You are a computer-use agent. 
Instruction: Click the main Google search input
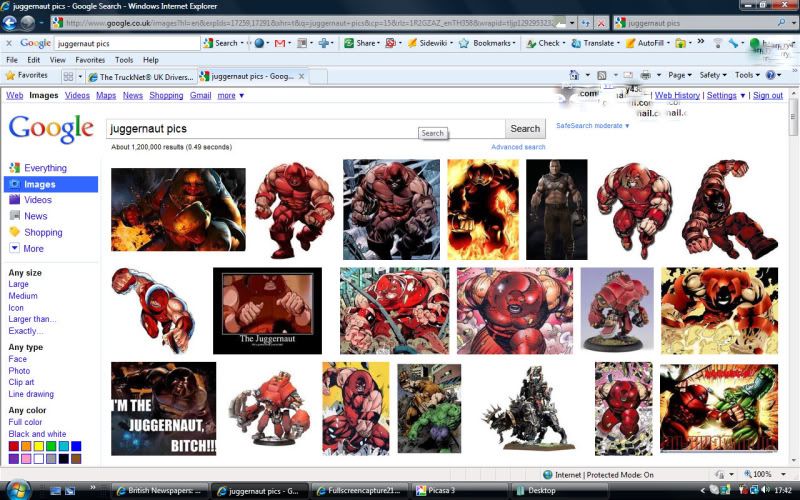tap(305, 129)
